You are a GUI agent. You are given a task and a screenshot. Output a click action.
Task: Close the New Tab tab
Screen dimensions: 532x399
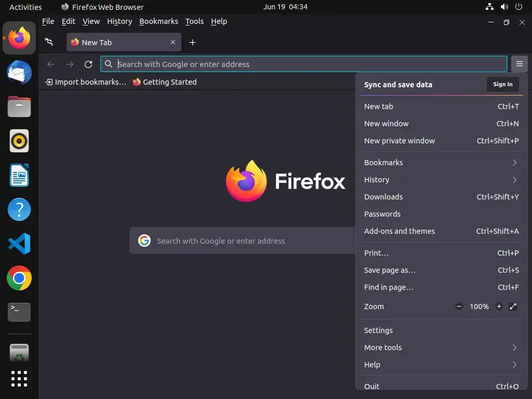tap(173, 42)
